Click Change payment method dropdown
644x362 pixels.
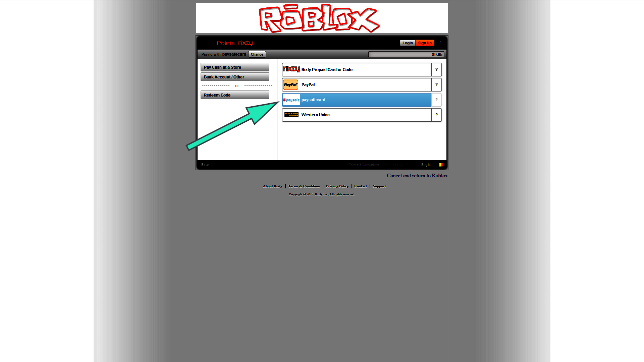[257, 54]
